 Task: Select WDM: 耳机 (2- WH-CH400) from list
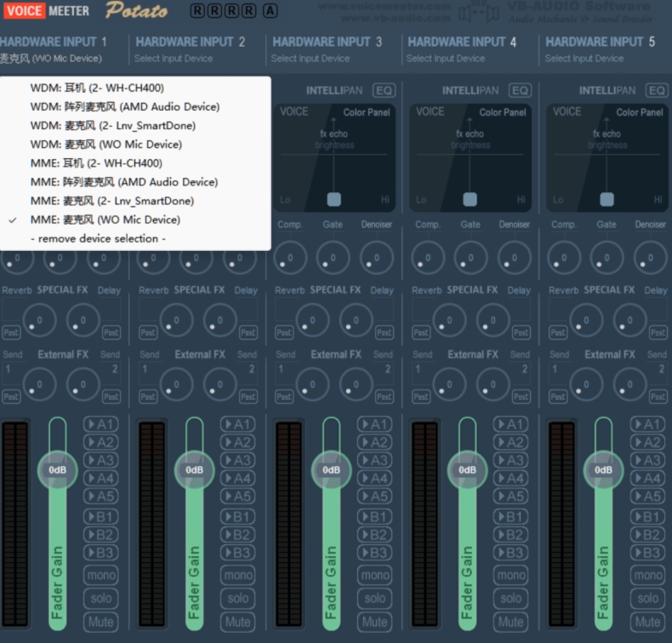coord(97,88)
